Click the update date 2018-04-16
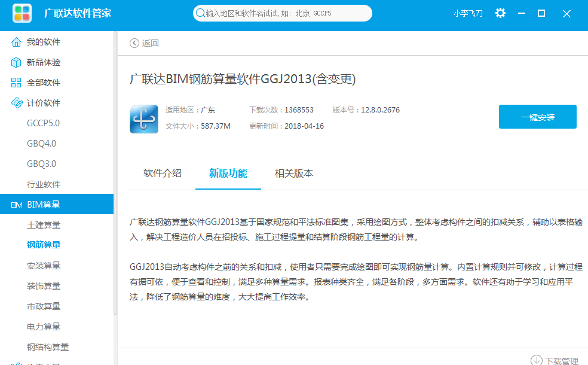This screenshot has width=588, height=365. pos(304,126)
